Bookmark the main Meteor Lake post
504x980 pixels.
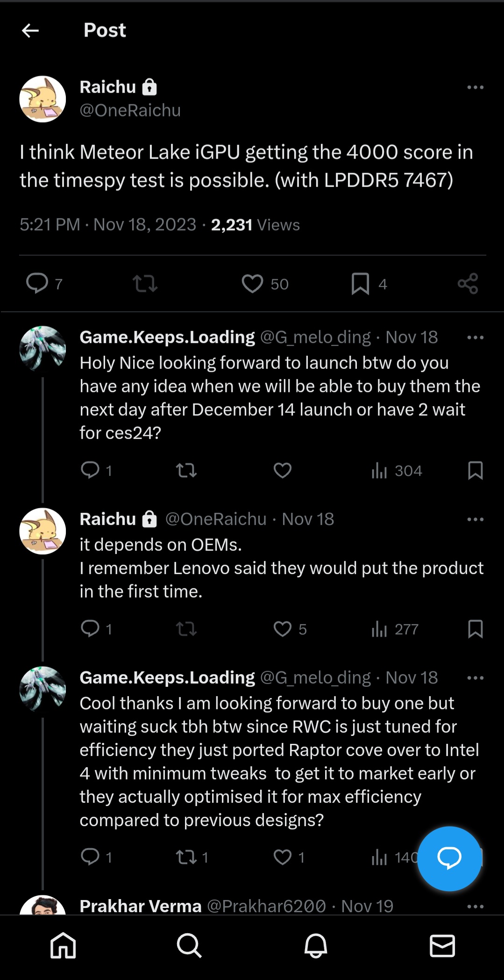pos(360,283)
